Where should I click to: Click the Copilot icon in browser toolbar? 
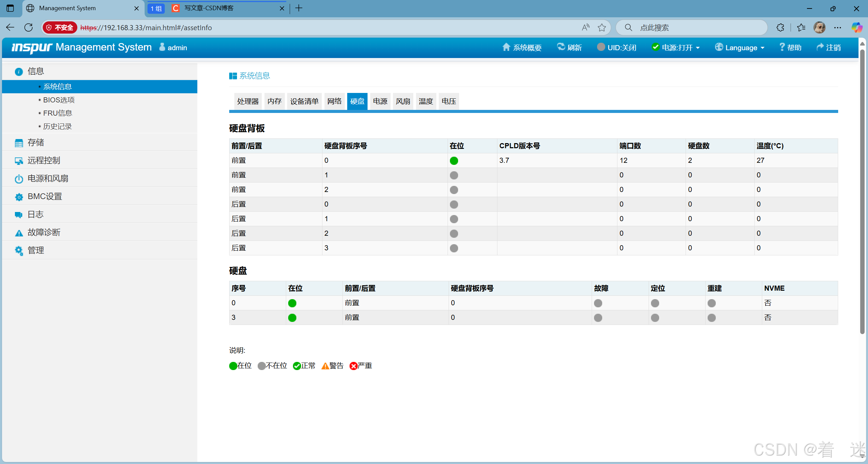pyautogui.click(x=856, y=27)
